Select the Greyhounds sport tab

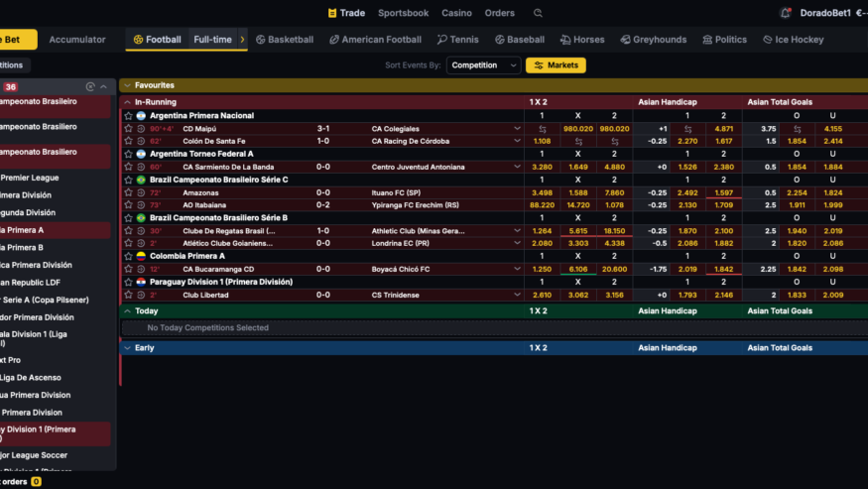point(653,40)
